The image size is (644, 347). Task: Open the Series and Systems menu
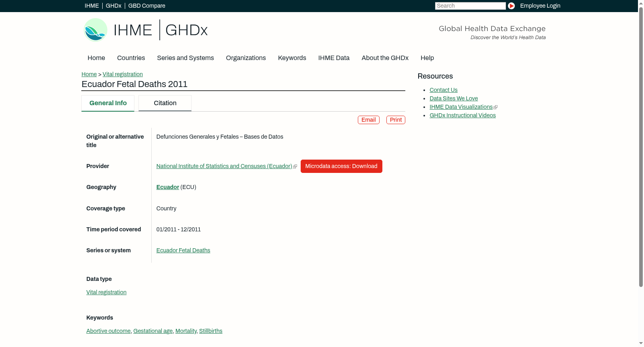point(186,58)
